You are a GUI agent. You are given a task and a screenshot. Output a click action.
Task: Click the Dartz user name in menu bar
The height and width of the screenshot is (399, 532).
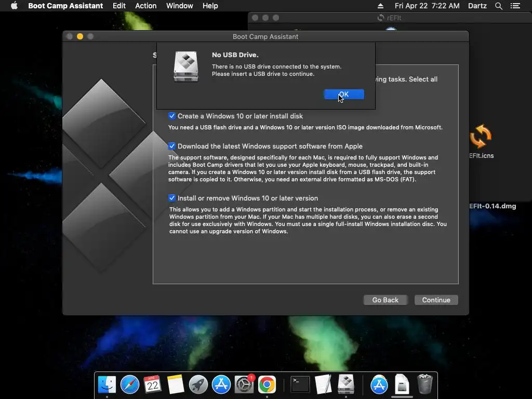(477, 6)
